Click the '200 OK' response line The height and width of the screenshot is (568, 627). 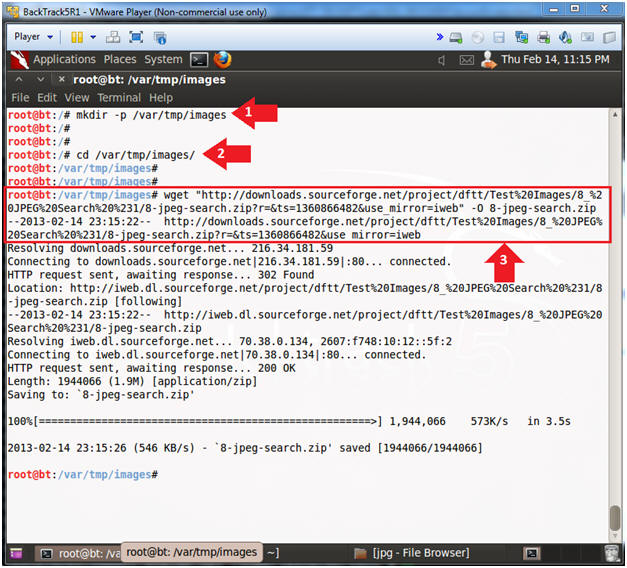pyautogui.click(x=151, y=368)
